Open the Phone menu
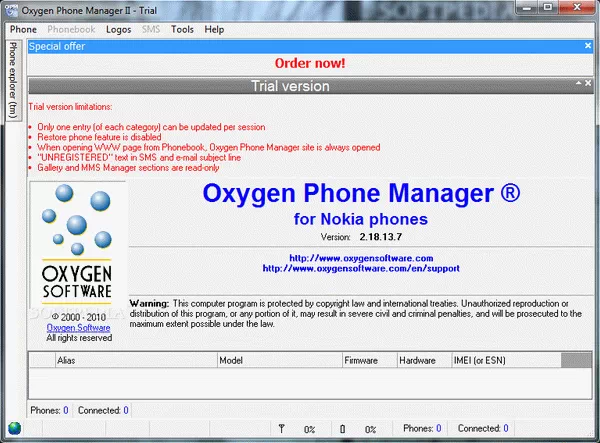 click(23, 29)
